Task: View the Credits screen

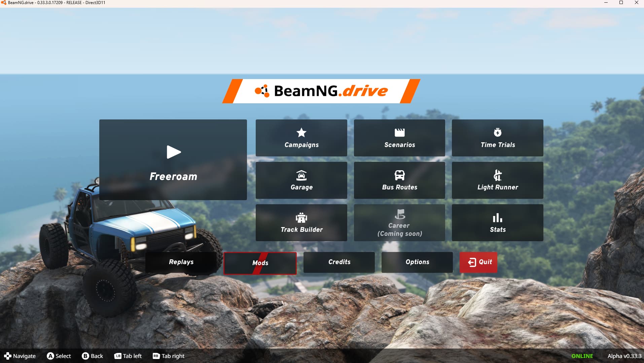Action: coord(339,262)
